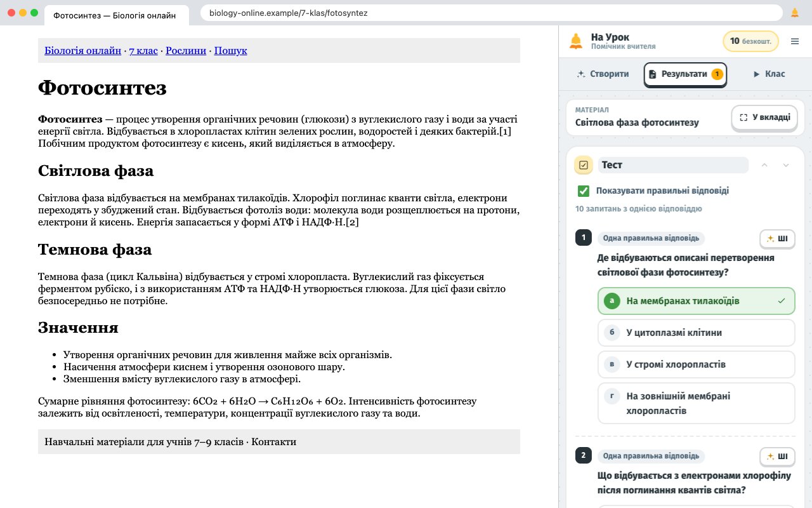Collapse the Тест card with the up chevron
This screenshot has height=508, width=812.
click(x=764, y=165)
